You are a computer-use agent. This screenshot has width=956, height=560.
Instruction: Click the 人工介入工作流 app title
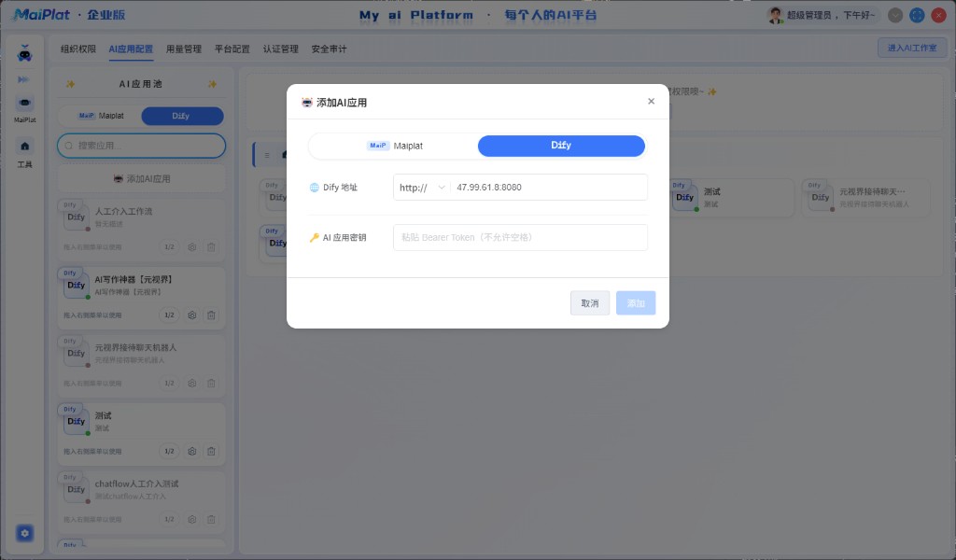[x=123, y=212]
